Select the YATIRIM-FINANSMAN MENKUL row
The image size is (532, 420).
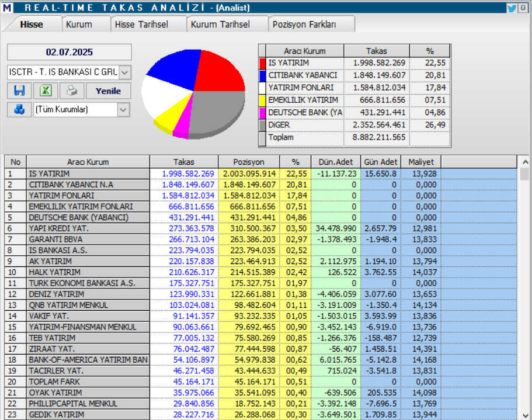point(260,327)
